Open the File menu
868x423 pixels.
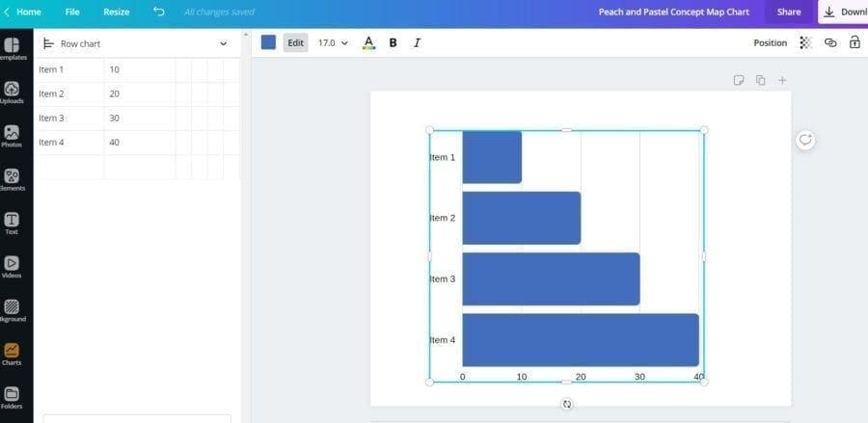pos(72,12)
